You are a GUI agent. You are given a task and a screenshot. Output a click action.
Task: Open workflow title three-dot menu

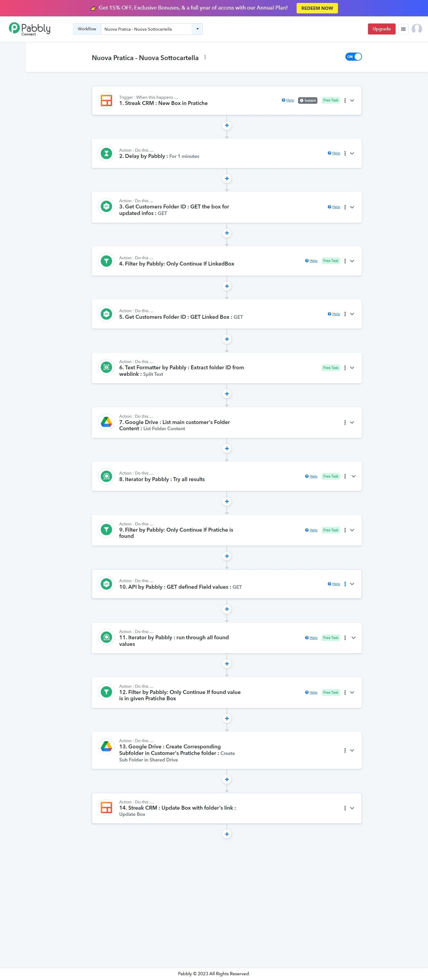[205, 57]
